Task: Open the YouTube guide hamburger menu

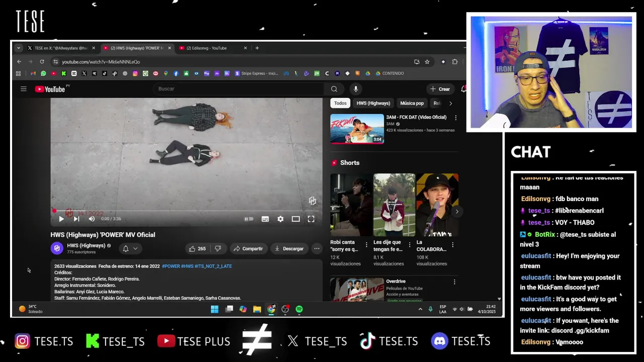Action: pos(23,89)
